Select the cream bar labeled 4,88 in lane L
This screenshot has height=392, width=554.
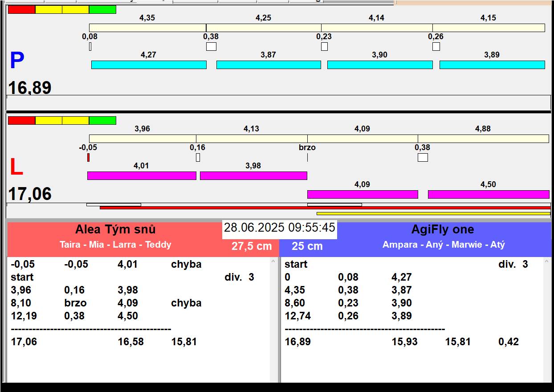coord(483,139)
